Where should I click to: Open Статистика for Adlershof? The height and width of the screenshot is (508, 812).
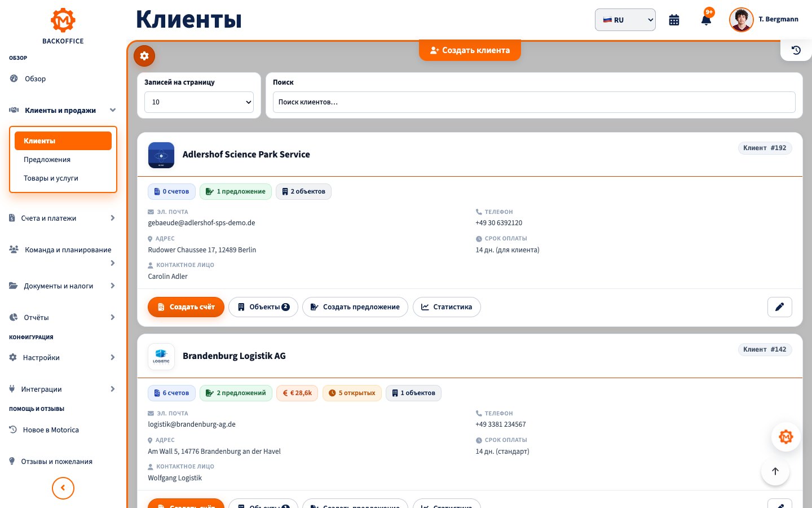[447, 307]
